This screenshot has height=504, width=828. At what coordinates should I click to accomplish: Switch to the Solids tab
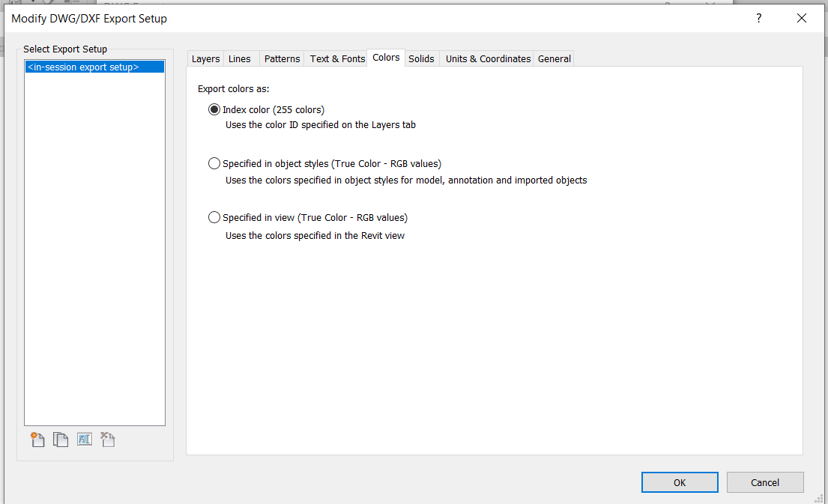coord(421,58)
